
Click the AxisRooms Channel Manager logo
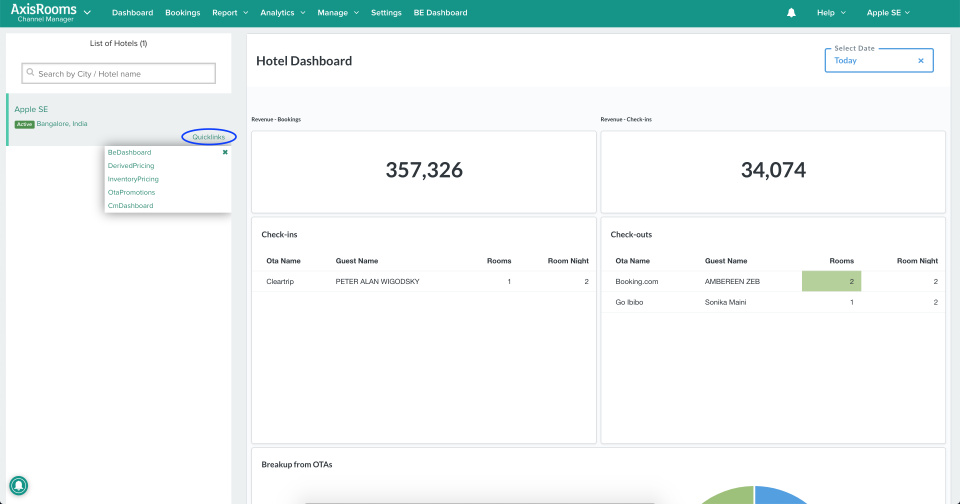(44, 13)
